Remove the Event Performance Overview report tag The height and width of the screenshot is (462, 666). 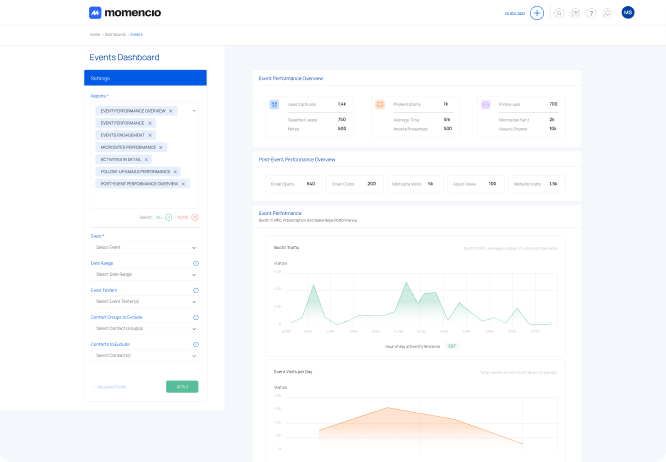[x=171, y=111]
